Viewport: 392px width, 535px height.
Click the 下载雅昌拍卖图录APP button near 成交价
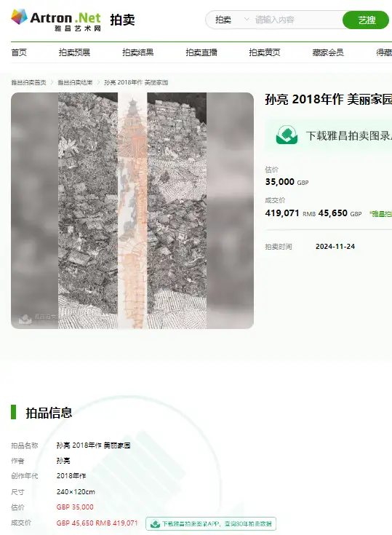click(211, 524)
